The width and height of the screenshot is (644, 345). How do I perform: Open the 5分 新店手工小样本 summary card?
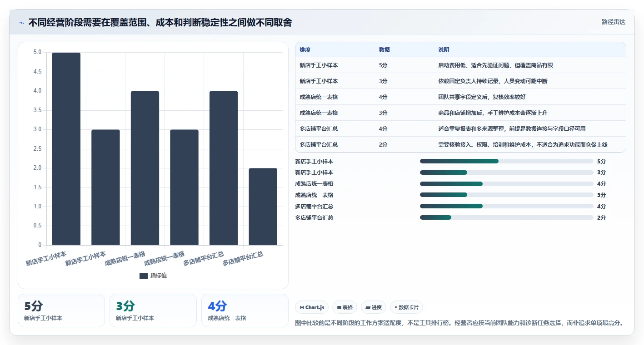pyautogui.click(x=61, y=310)
